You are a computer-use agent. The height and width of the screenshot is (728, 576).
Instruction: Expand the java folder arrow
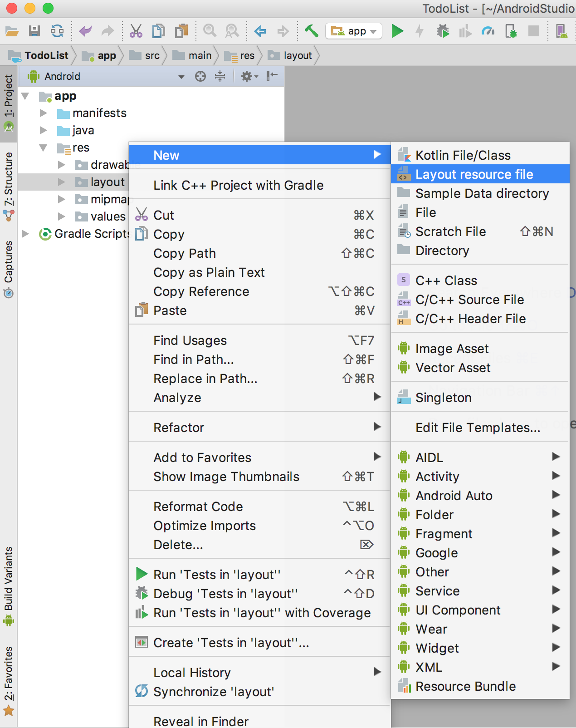click(x=44, y=130)
